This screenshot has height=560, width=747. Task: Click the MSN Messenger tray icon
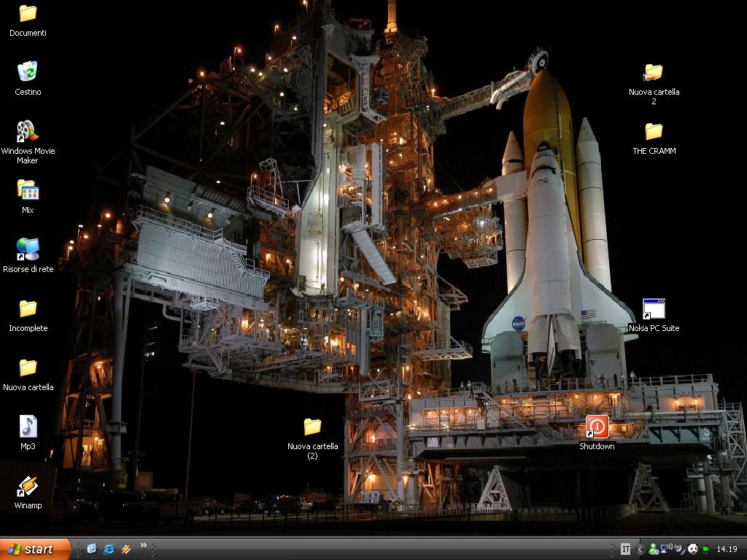pos(654,549)
